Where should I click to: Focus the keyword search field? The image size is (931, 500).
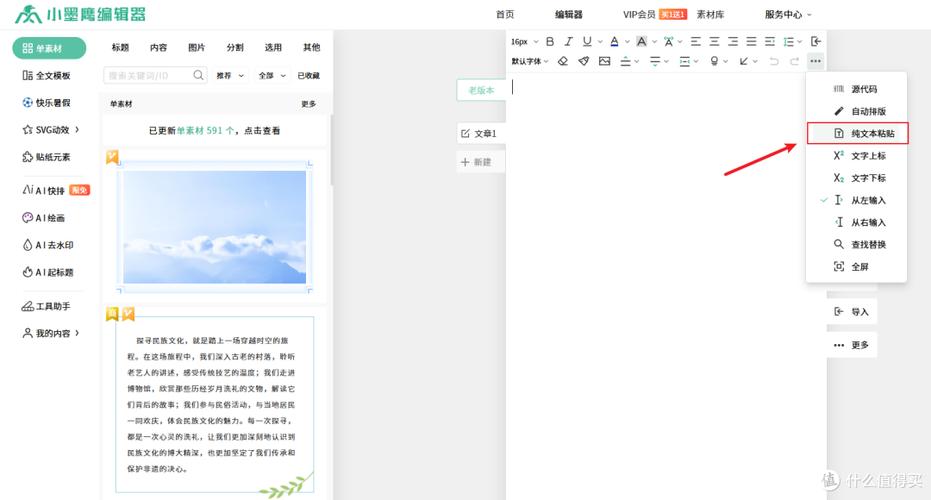[155, 75]
